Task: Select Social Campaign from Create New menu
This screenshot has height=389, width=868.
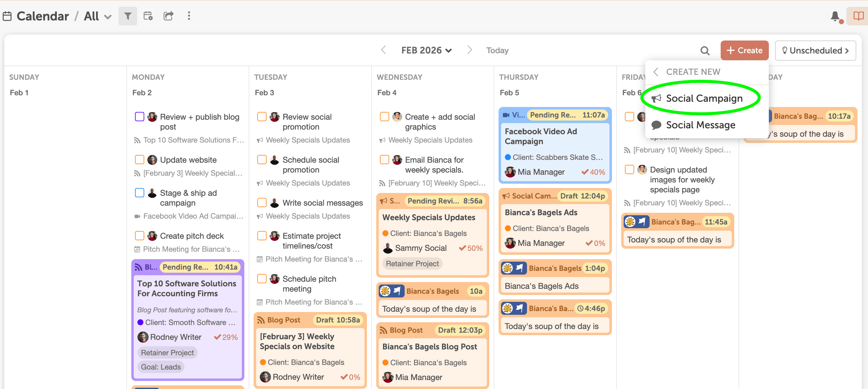Action: point(704,99)
